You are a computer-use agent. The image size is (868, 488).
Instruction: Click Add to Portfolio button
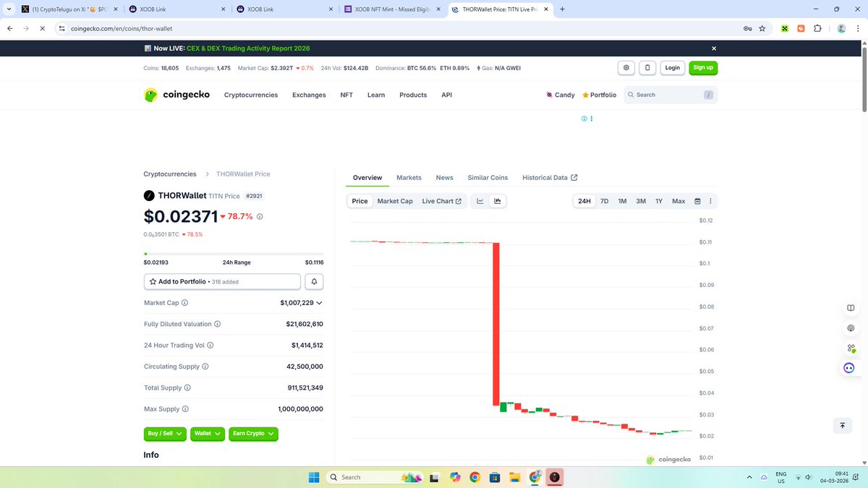coord(222,281)
